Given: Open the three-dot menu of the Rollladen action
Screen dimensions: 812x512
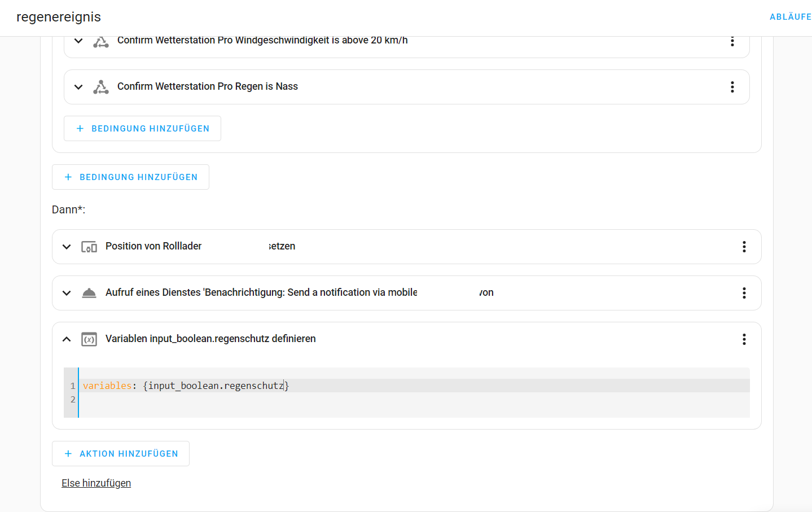Looking at the screenshot, I should coord(744,247).
